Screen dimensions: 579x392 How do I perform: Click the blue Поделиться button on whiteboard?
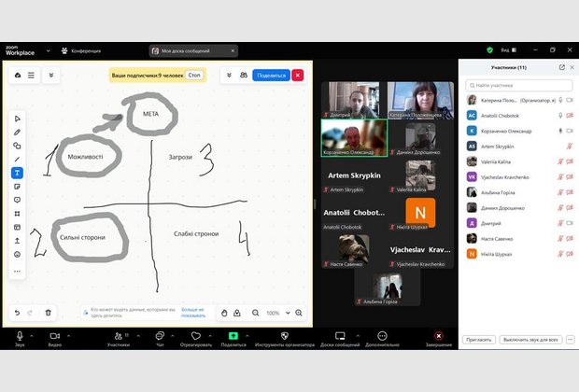[x=271, y=75]
